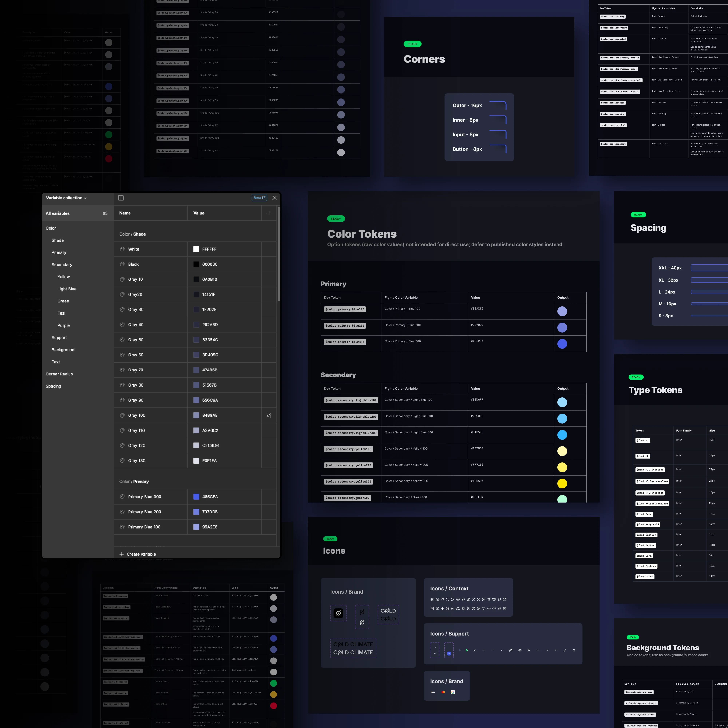Select the Primary Blue 200 variable name
This screenshot has width=728, height=728.
(x=144, y=512)
